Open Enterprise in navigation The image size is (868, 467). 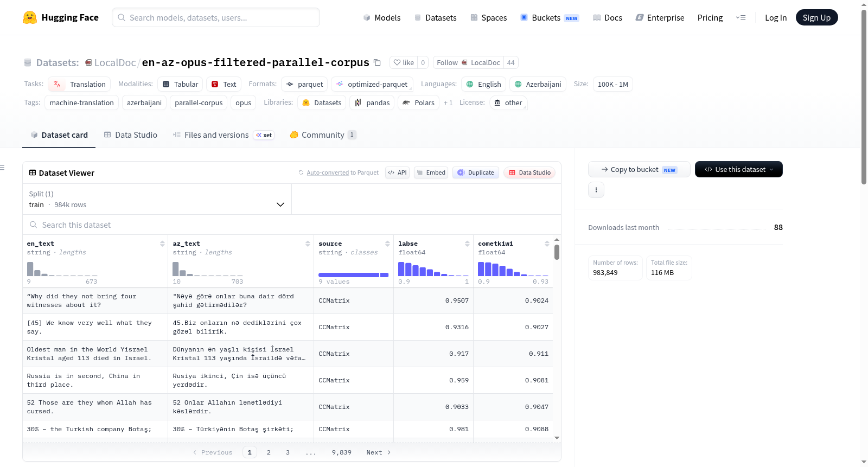pos(660,17)
